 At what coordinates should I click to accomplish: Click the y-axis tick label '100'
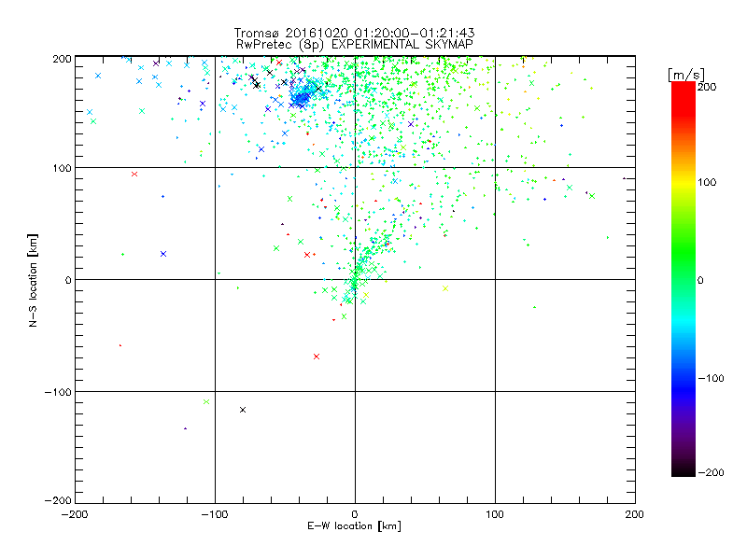pos(62,168)
